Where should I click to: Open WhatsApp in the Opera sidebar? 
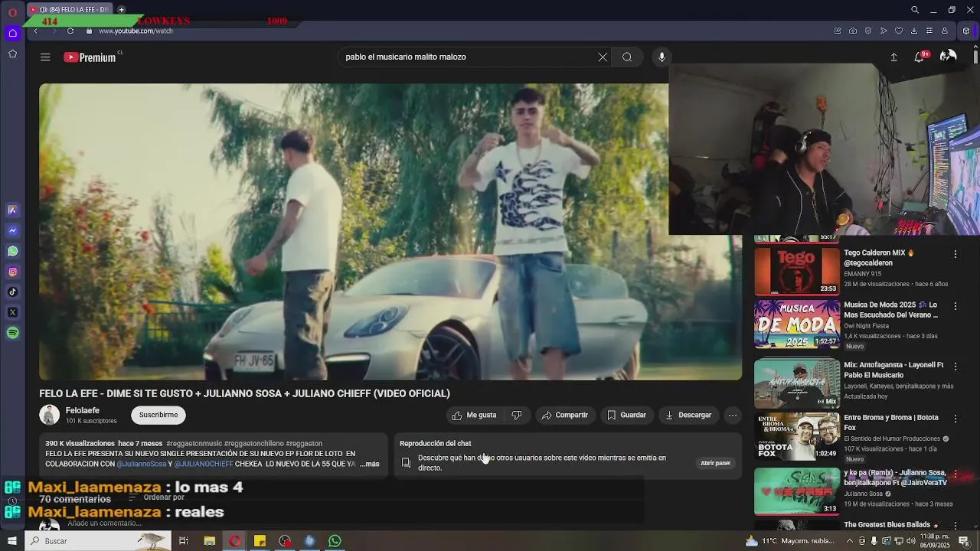[x=12, y=251]
